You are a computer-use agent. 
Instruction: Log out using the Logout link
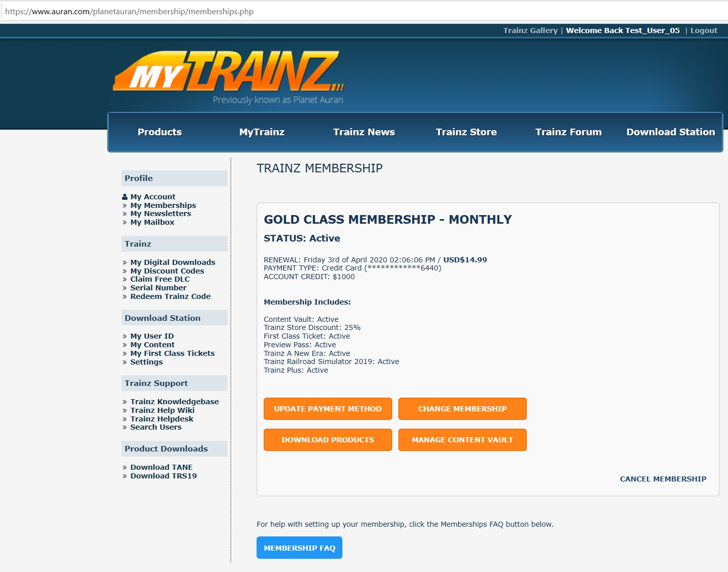pyautogui.click(x=704, y=31)
